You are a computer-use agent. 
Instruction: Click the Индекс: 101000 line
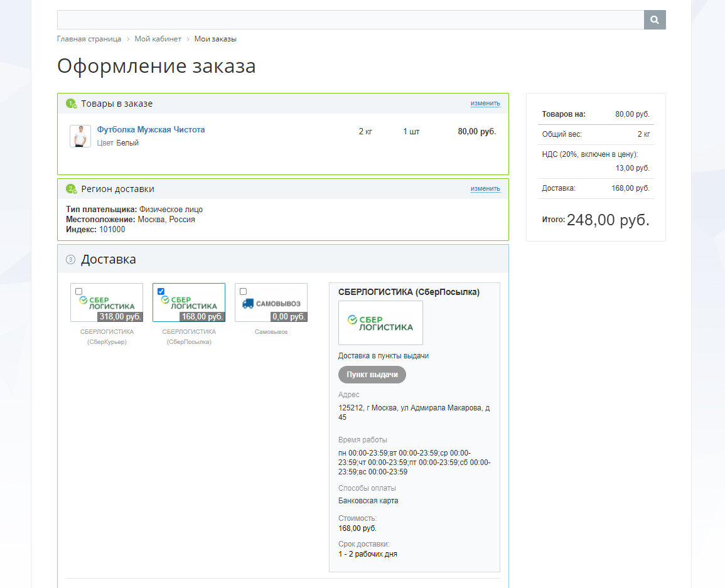(95, 229)
